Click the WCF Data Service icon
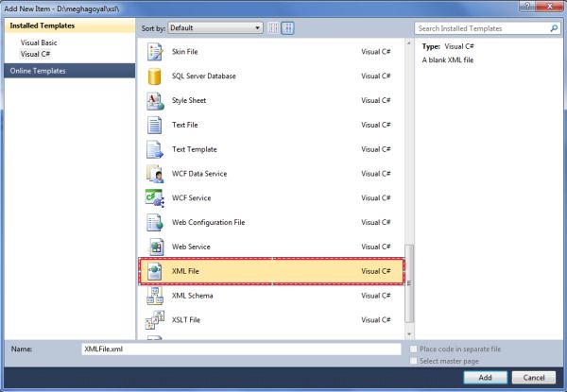The width and height of the screenshot is (567, 392). click(155, 174)
